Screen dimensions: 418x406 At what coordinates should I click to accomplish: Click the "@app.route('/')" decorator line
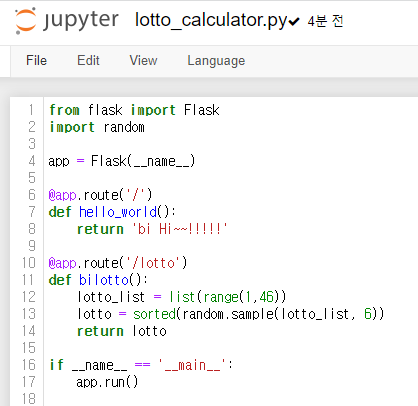(101, 195)
